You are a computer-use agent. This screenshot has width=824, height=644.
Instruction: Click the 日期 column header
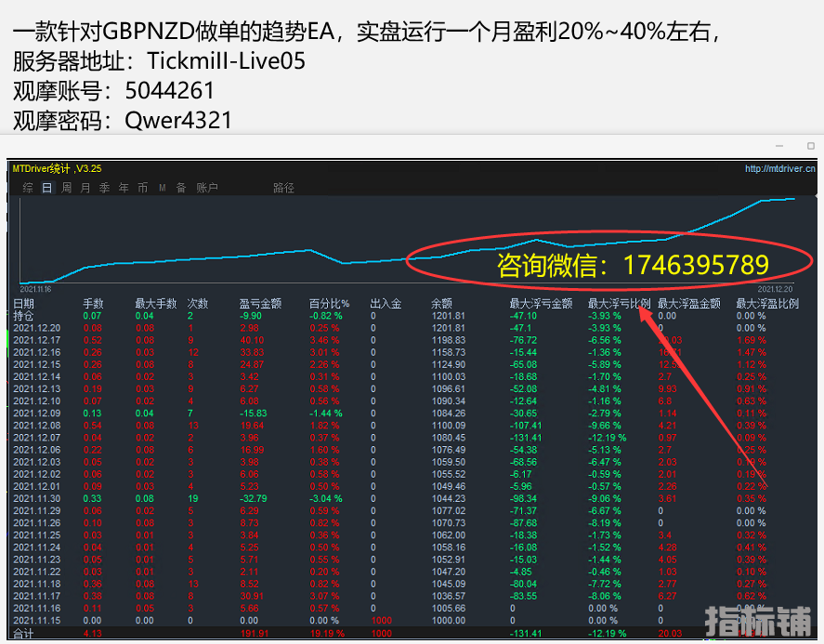(23, 303)
